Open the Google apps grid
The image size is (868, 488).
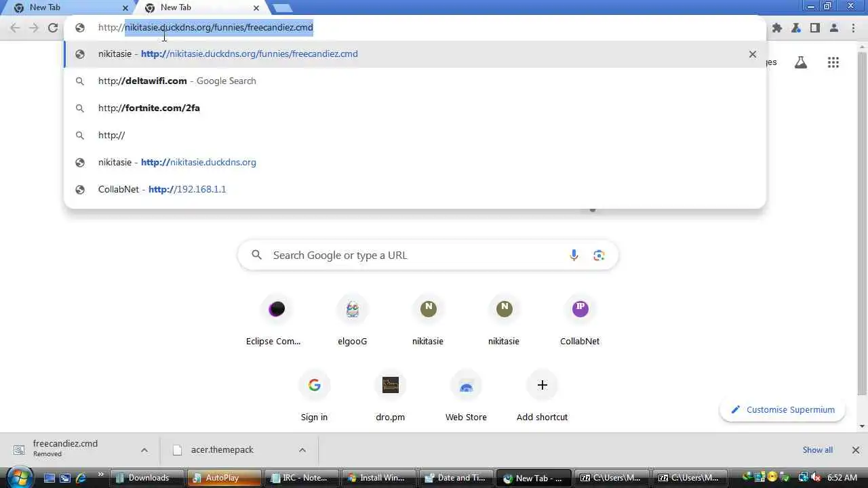click(833, 62)
